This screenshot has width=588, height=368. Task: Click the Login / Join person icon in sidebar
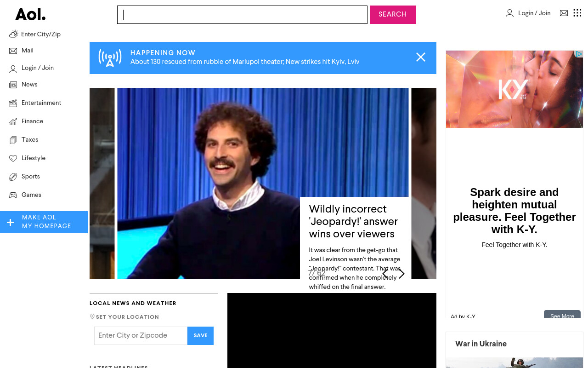[x=13, y=69]
